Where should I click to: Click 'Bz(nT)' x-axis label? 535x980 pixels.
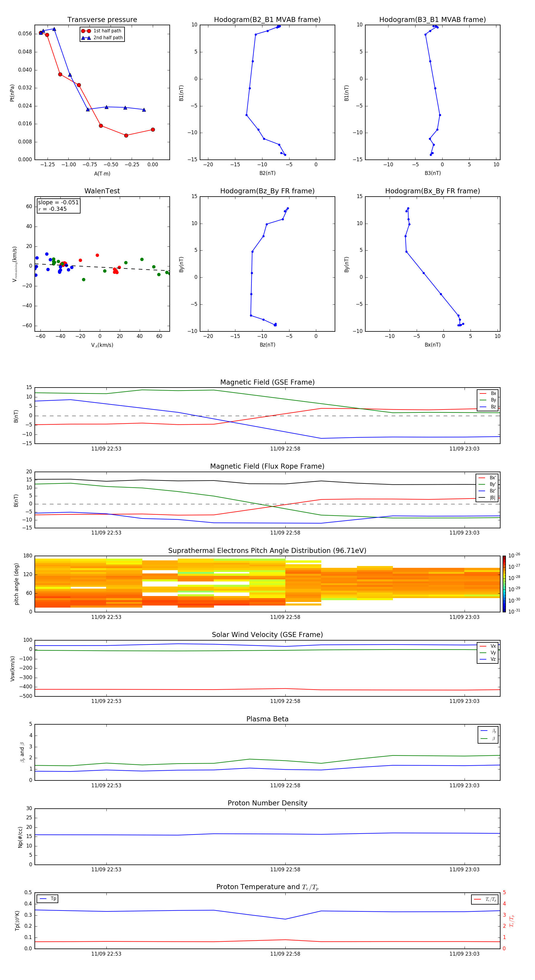(267, 345)
